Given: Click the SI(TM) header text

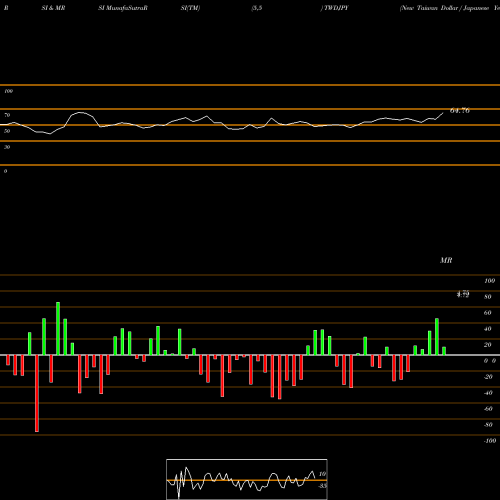Looking at the screenshot, I should (190, 8).
